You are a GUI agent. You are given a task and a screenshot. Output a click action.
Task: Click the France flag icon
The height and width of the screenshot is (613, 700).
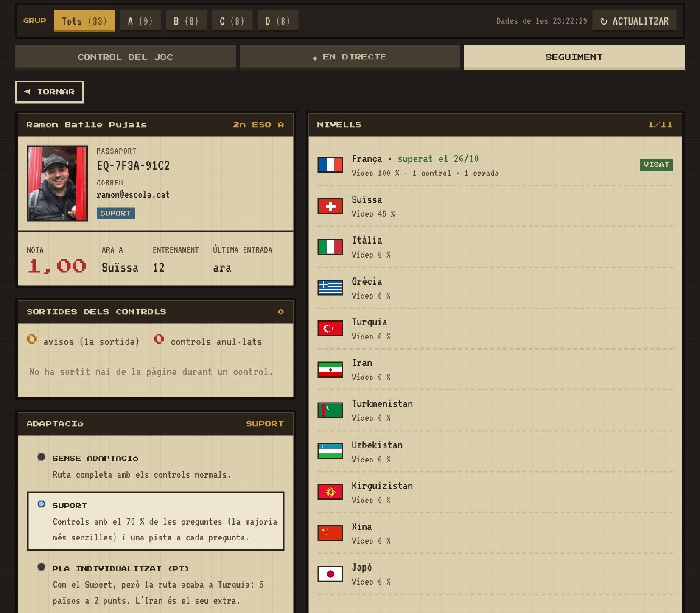click(330, 165)
